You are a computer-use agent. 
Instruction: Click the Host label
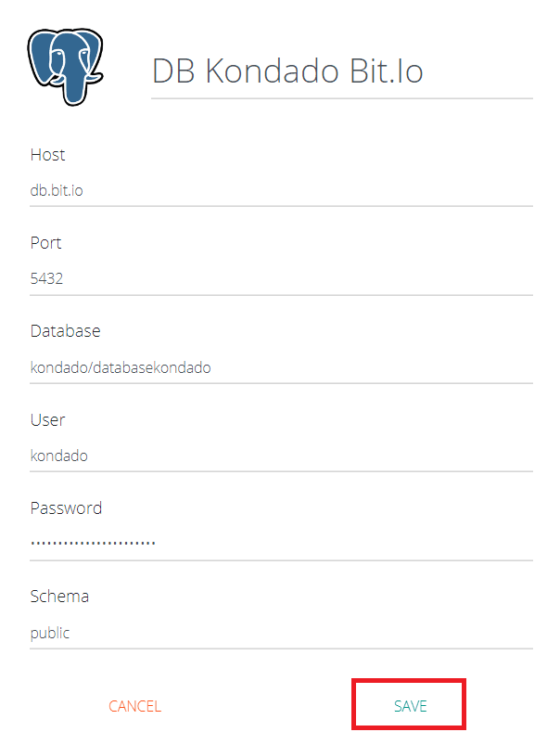tap(48, 155)
